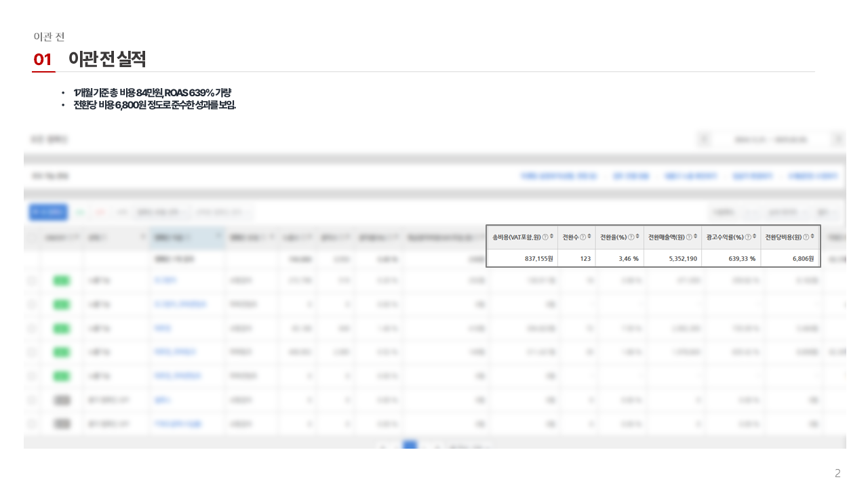Click the small 이관 전 label above the title
This screenshot has height=488, width=868.
coord(49,37)
